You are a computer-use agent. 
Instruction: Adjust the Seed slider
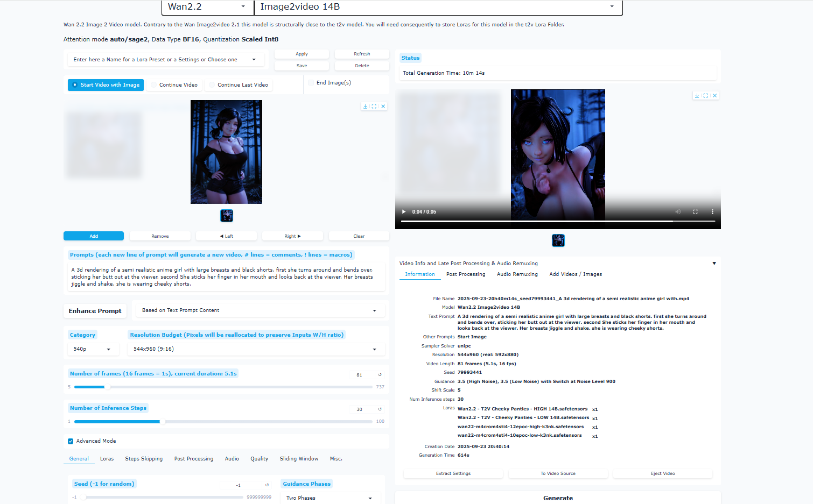point(162,497)
